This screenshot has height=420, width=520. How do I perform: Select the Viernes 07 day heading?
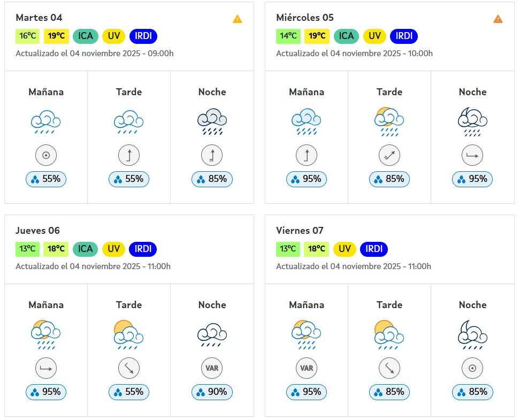[300, 231]
